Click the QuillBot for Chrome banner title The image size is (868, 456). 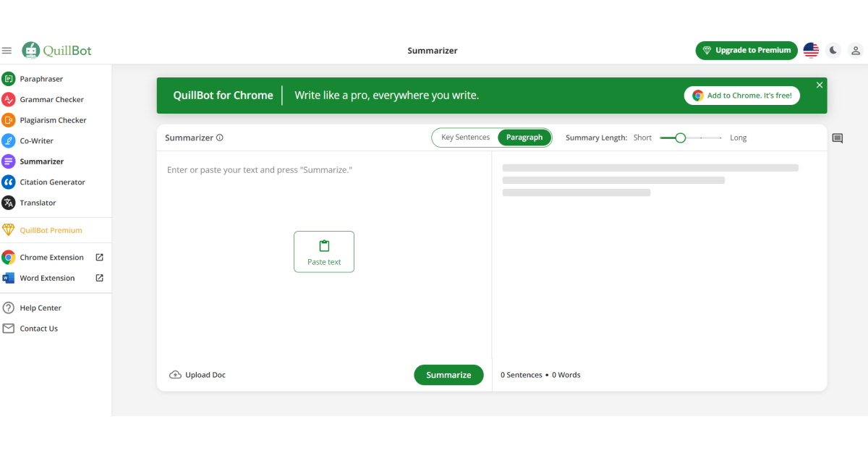[x=223, y=96]
